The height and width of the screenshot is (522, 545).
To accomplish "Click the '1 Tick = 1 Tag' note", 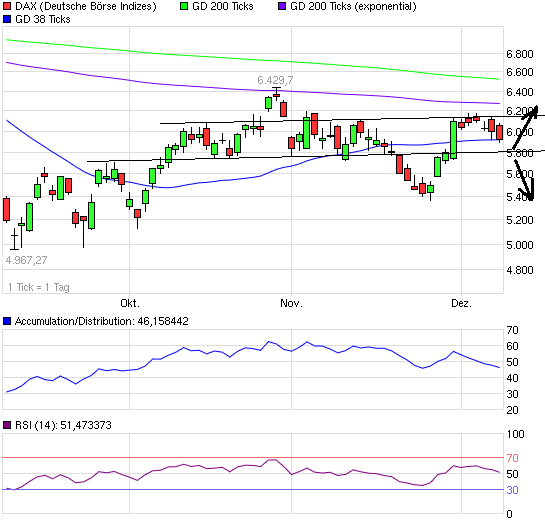I will pyautogui.click(x=39, y=287).
